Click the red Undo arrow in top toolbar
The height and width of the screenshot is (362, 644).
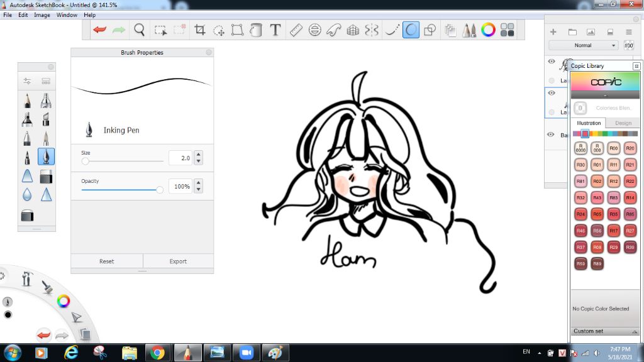[100, 30]
